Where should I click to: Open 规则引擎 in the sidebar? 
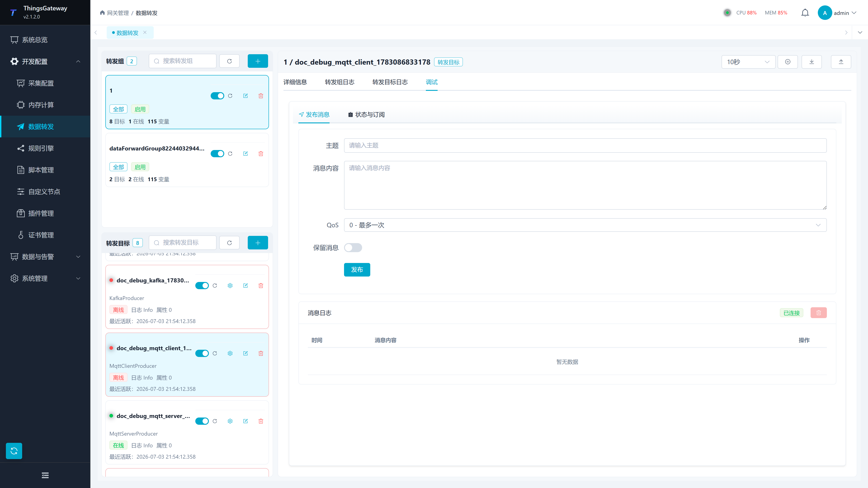tap(45, 148)
